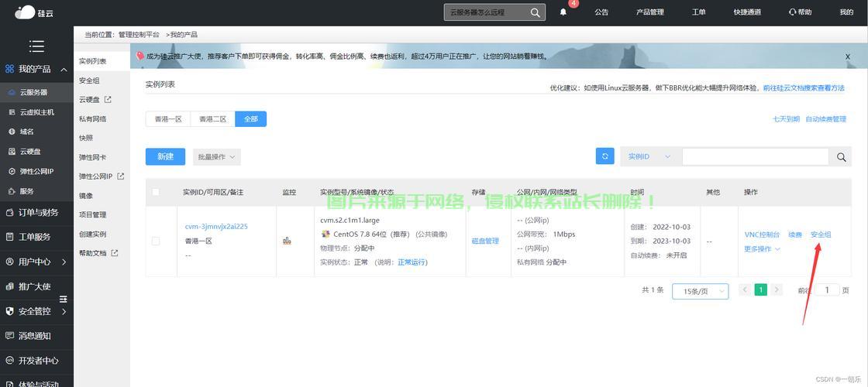Click the sidebar collapse icon near 推广大使
The height and width of the screenshot is (387, 868).
tap(63, 299)
